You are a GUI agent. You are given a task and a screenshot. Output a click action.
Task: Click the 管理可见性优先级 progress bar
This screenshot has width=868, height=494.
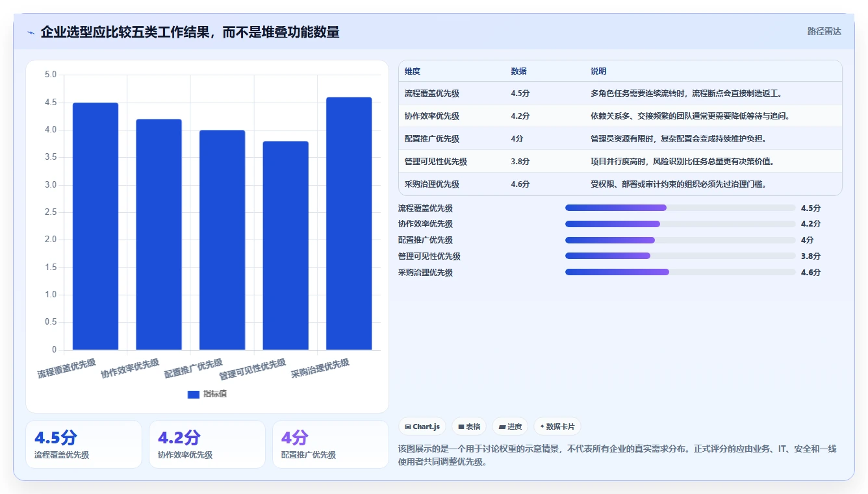[x=680, y=256]
